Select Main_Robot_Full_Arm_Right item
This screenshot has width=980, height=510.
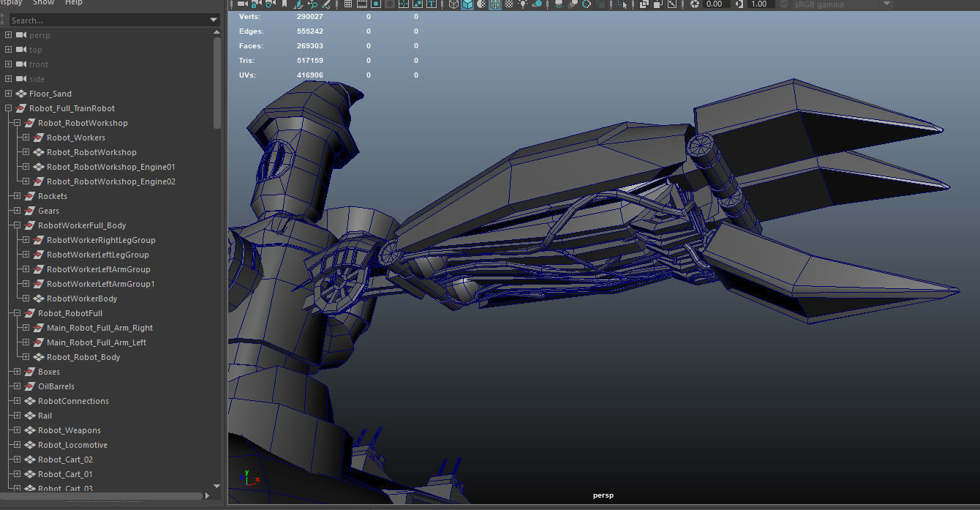(x=99, y=328)
